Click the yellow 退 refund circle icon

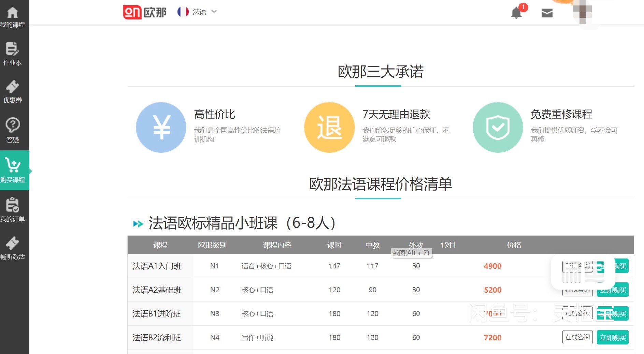(329, 127)
